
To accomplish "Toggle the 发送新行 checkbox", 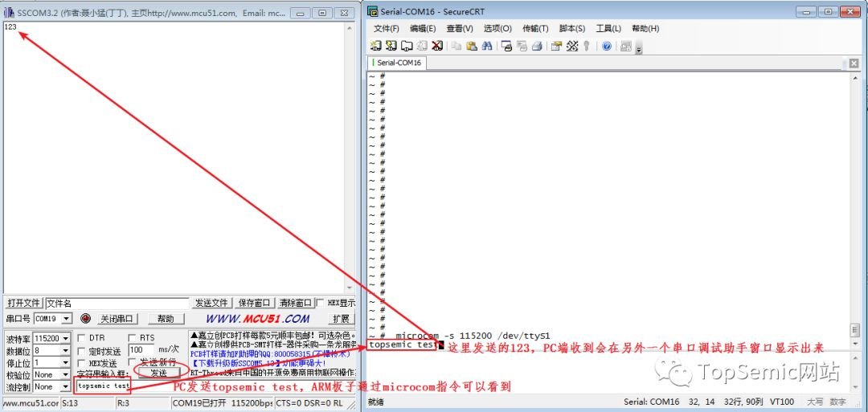I will pos(132,362).
